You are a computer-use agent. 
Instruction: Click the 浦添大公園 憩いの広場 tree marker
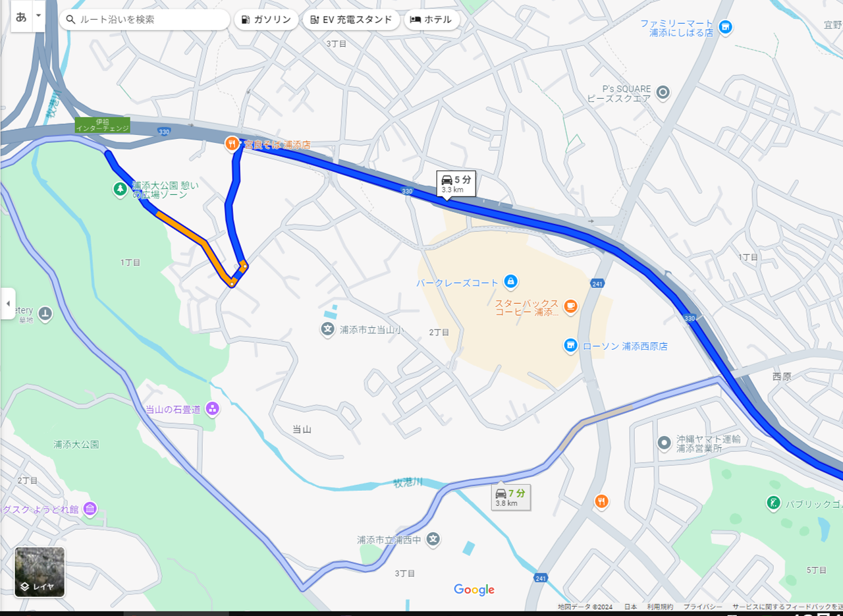point(120,190)
